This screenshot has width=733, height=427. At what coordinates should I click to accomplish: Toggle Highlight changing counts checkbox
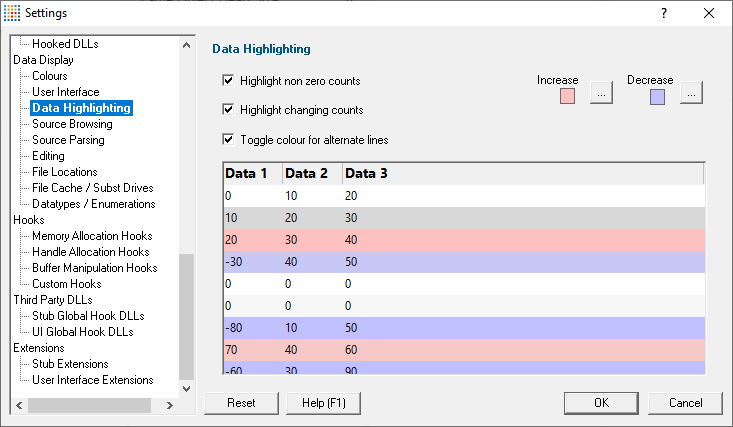coord(228,109)
